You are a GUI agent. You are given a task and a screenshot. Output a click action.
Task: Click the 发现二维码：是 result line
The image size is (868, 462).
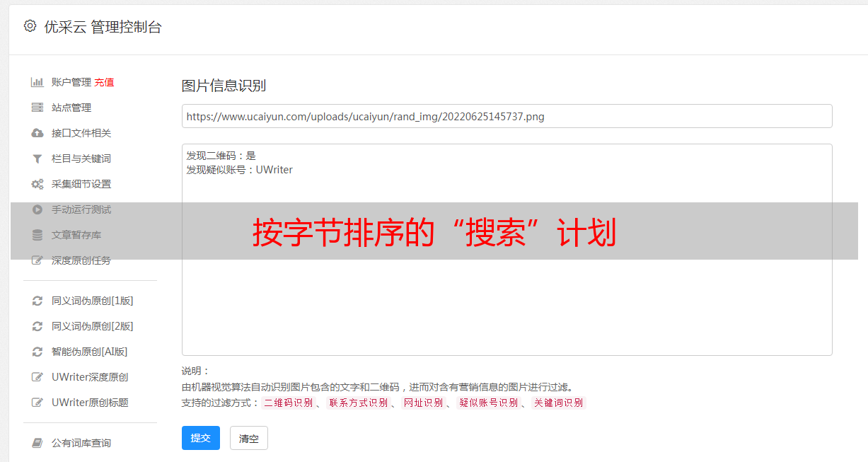(x=221, y=156)
